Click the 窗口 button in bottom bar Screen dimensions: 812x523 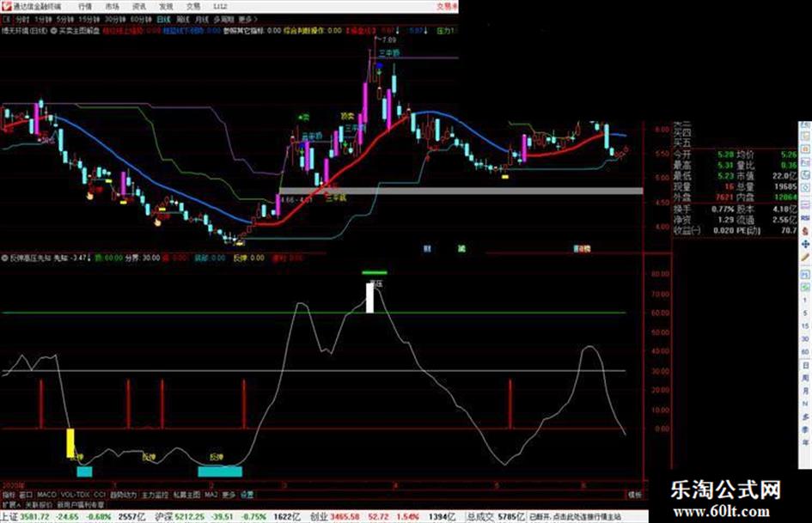click(26, 495)
